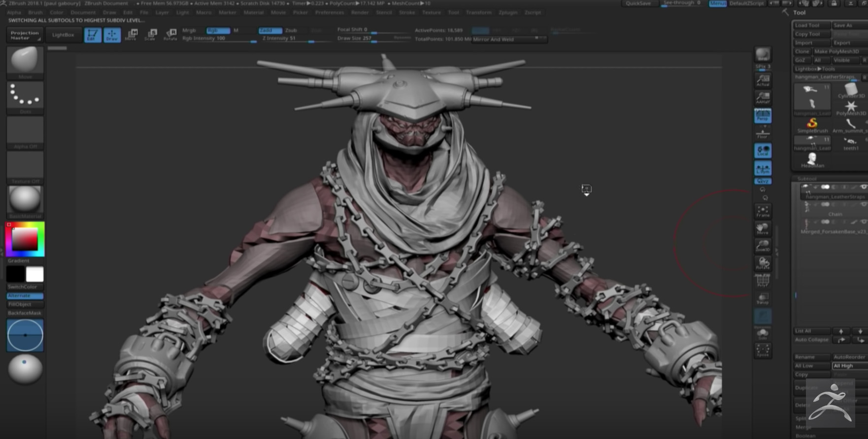The width and height of the screenshot is (868, 439).
Task: Click the right shelf Move canvas icon
Action: (763, 228)
